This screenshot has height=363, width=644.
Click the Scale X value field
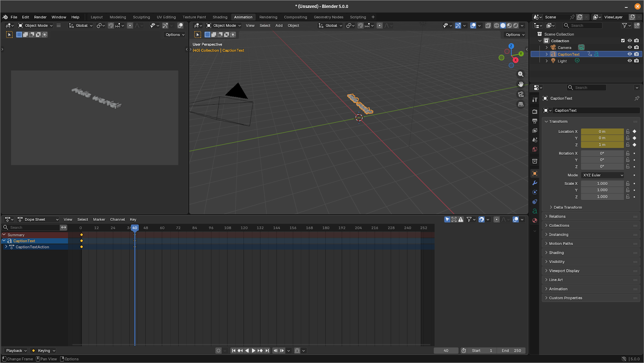602,184
